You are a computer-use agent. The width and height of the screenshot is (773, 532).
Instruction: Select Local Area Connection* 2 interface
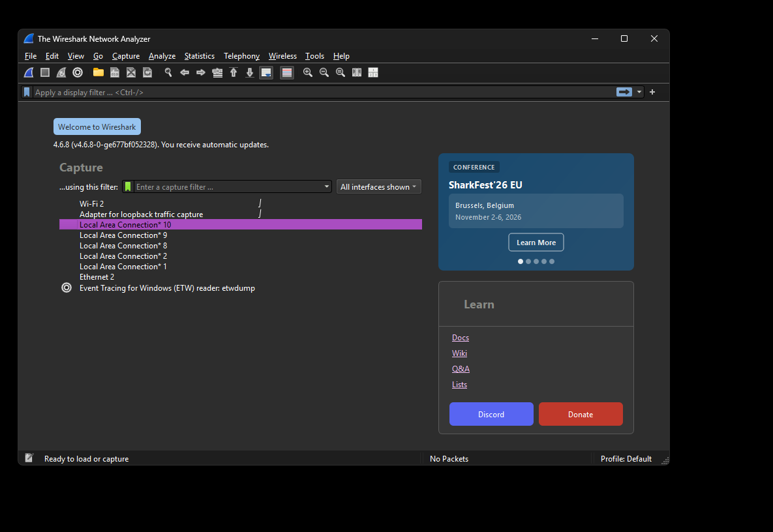241,256
